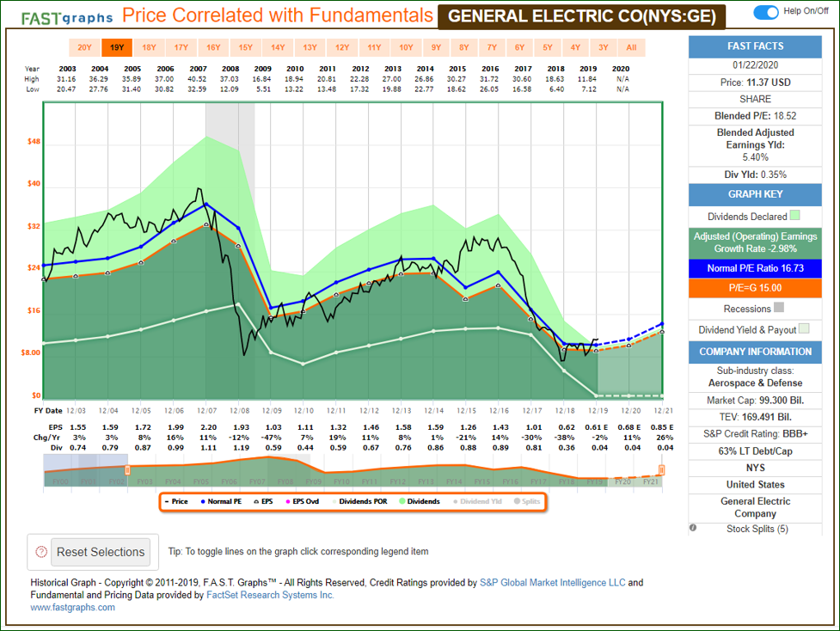Image resolution: width=840 pixels, height=631 pixels.
Task: Click the left handle of range slider
Action: pyautogui.click(x=127, y=469)
